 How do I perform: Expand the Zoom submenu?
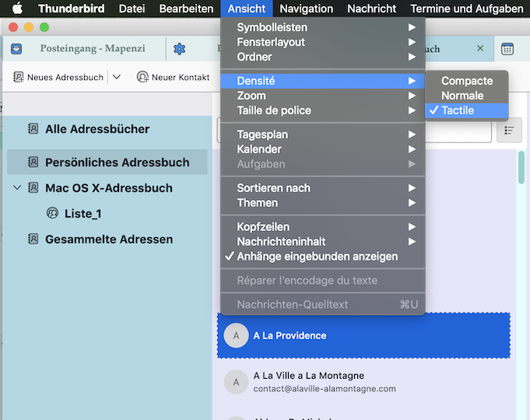pyautogui.click(x=322, y=96)
